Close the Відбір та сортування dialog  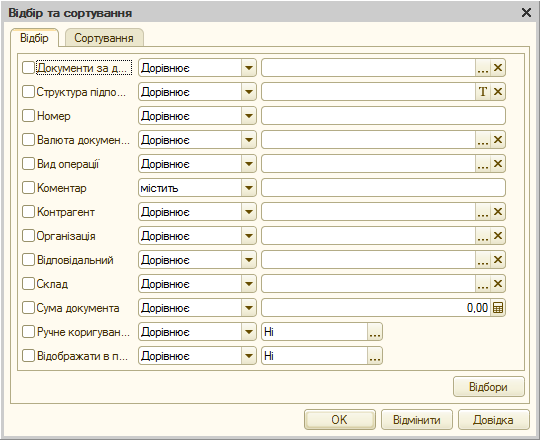(526, 13)
